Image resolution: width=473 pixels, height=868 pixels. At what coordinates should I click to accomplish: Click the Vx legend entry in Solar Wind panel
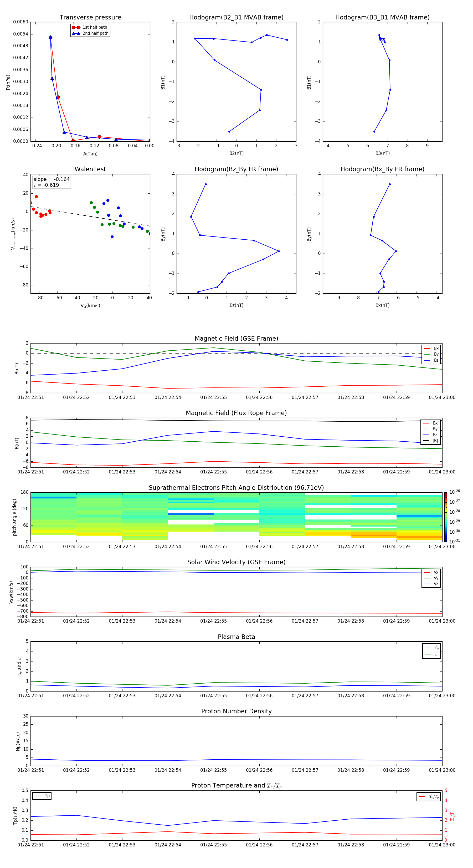click(431, 572)
